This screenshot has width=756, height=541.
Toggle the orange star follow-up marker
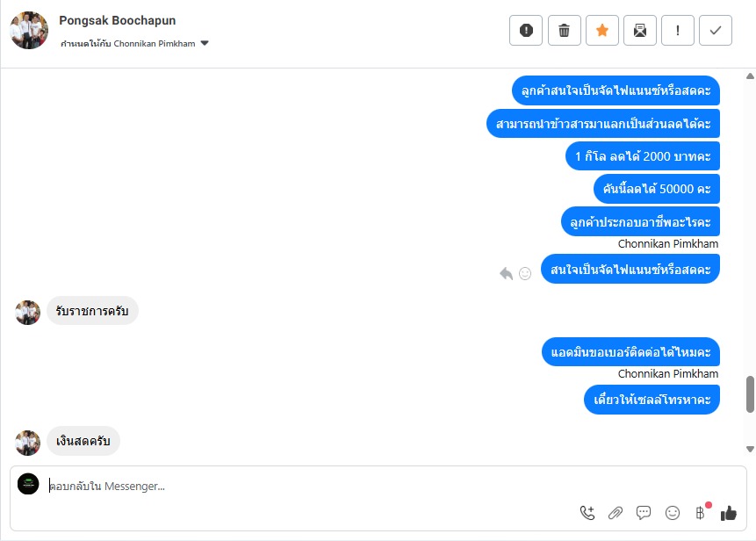602,31
